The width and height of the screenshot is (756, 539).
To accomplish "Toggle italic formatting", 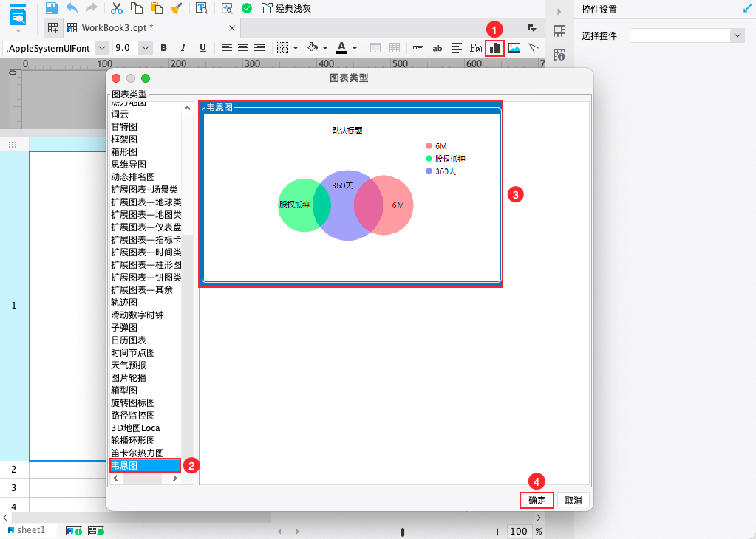I will coord(183,48).
